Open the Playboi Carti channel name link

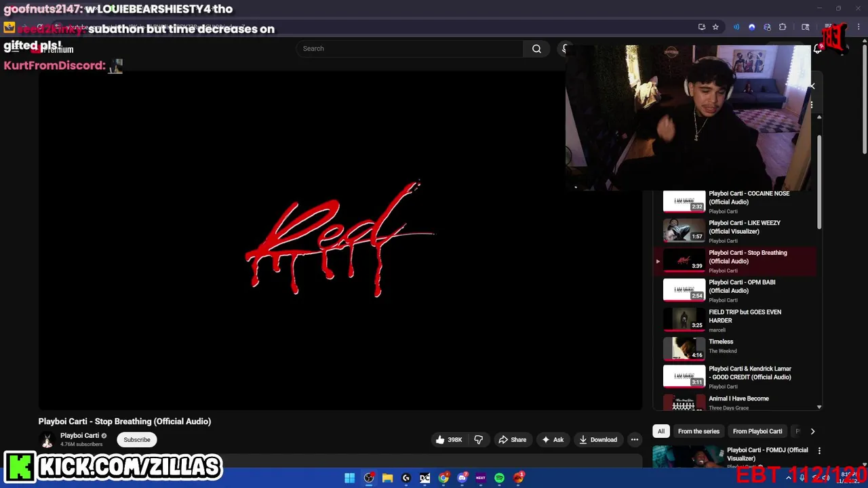79,436
